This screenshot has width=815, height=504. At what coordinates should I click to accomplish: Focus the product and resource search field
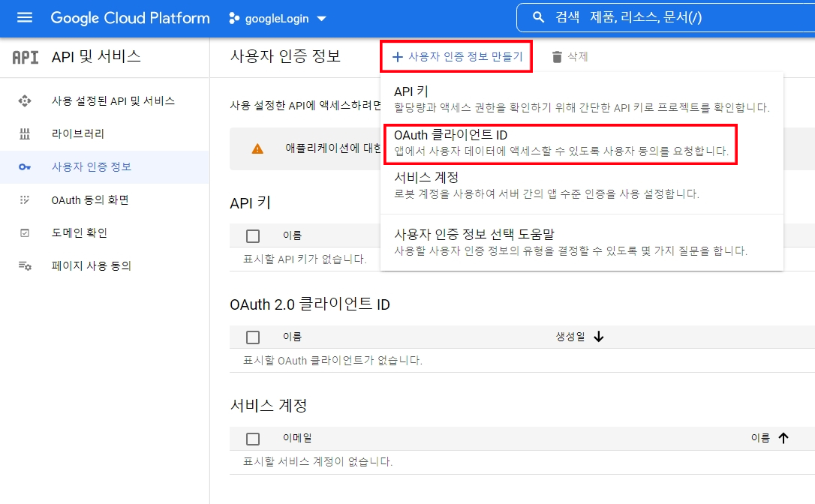666,18
